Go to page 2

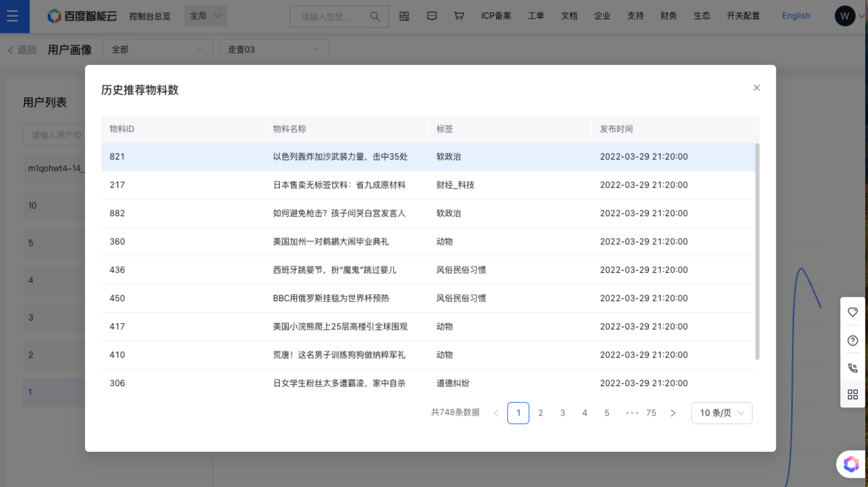click(540, 413)
